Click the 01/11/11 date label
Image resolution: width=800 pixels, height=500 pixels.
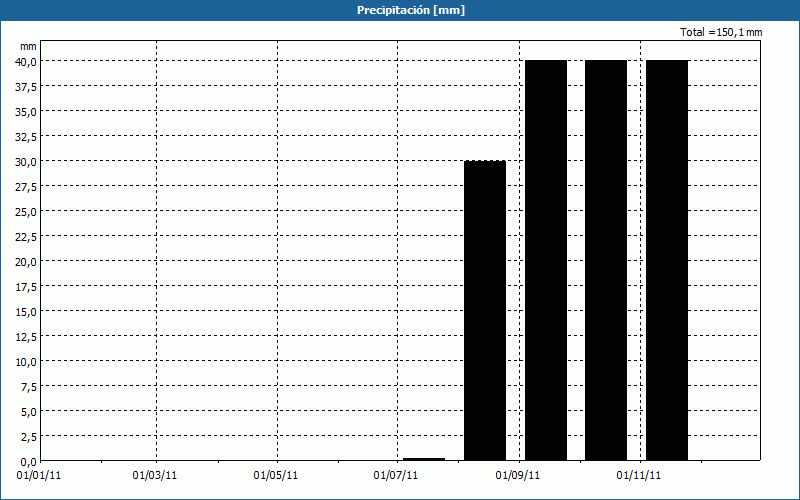pyautogui.click(x=638, y=476)
